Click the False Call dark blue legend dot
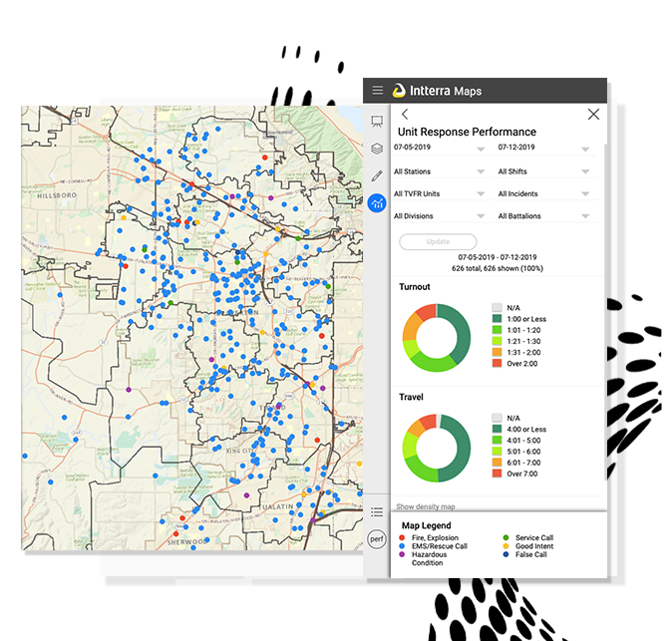 click(505, 554)
